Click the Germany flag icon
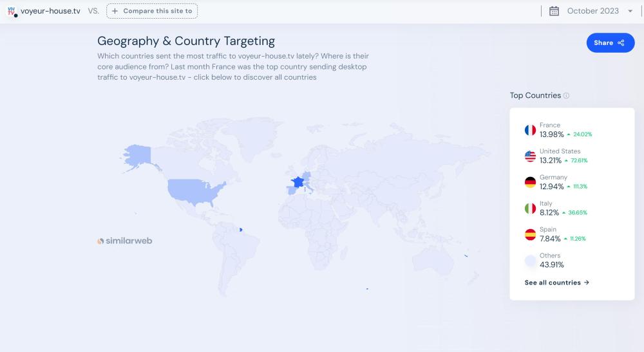The height and width of the screenshot is (352, 644). [x=530, y=182]
